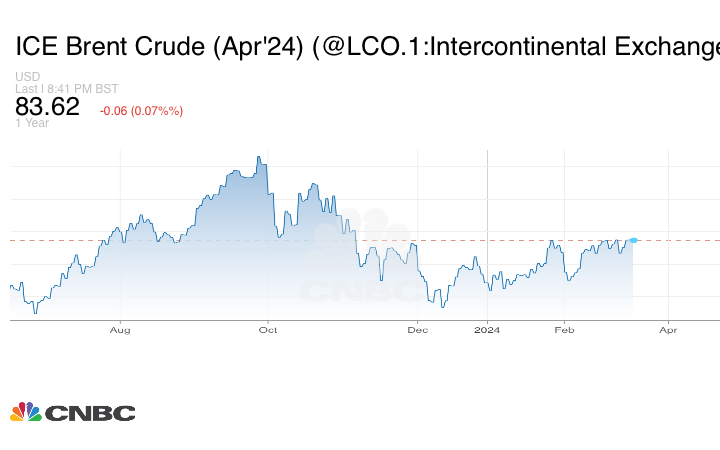Image resolution: width=720 pixels, height=450 pixels.
Task: Click the CNBC peacock logo icon
Action: [25, 412]
